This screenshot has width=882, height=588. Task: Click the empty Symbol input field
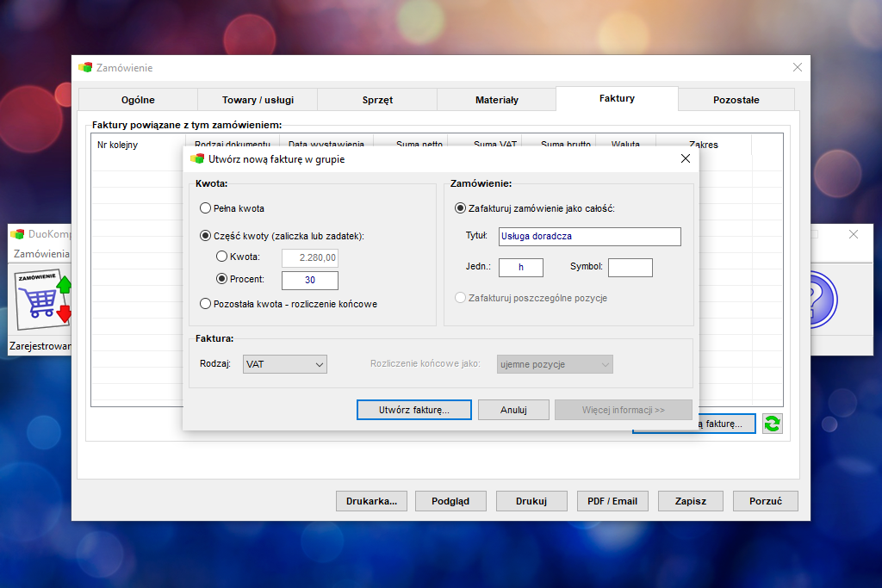630,268
